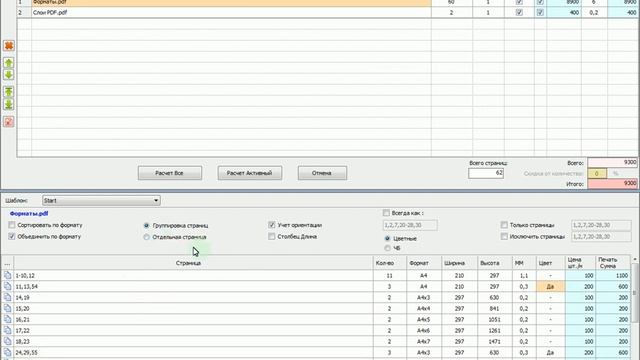640x360 pixels.
Task: Click the '1100' sum cell
Action: point(613,276)
